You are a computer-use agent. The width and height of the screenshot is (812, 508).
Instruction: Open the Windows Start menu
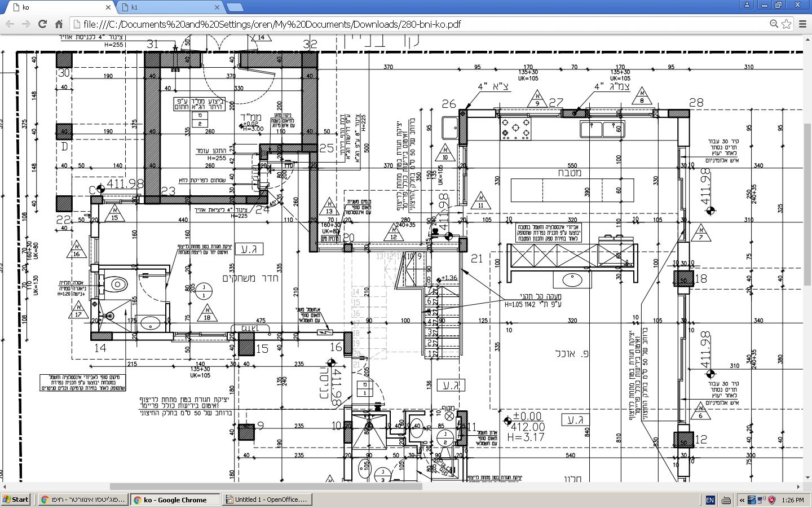[16, 500]
